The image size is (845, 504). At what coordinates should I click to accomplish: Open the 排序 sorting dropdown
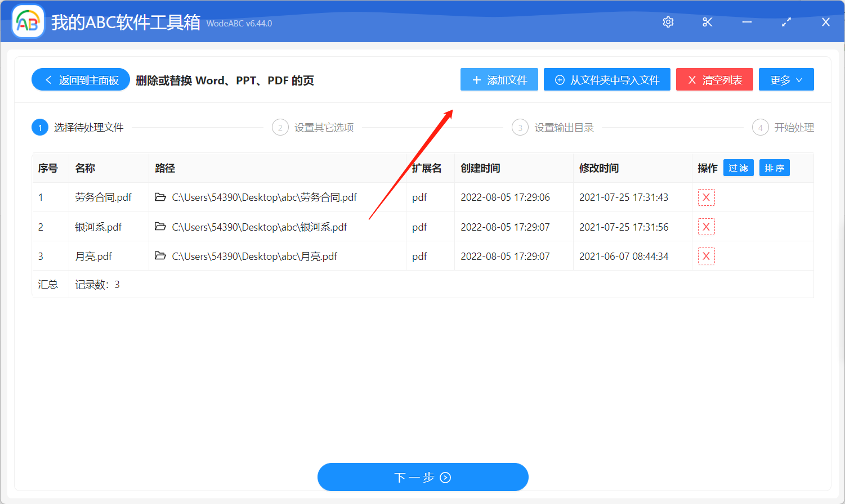coord(774,167)
